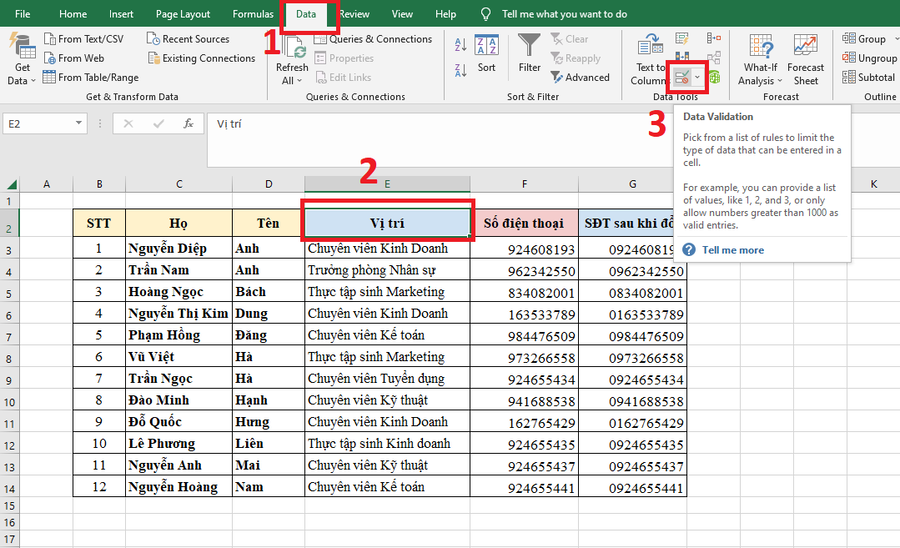Click the Data Validation icon
900x548 pixels.
pyautogui.click(x=682, y=78)
